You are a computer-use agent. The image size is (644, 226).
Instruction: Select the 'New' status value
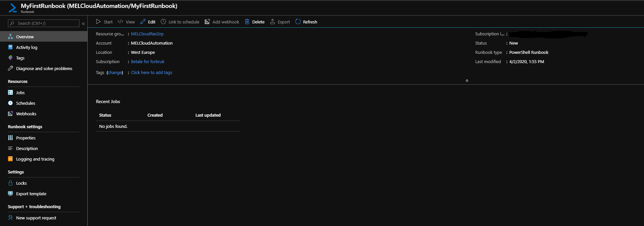[x=514, y=43]
